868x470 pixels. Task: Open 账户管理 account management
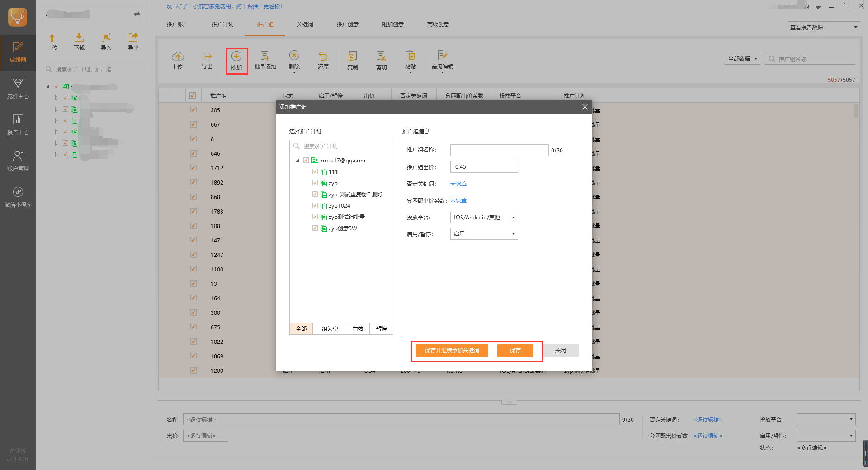coord(18,161)
